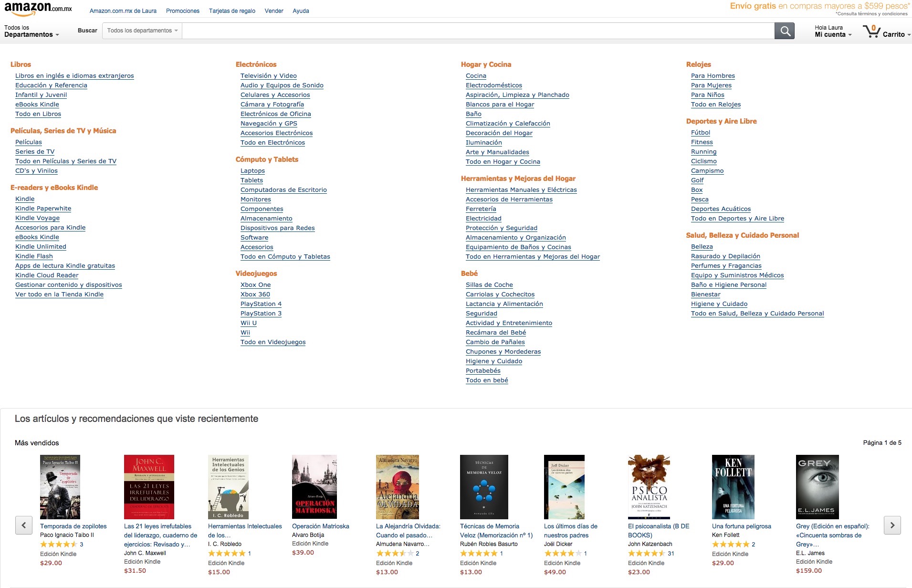The image size is (912, 588).
Task: Open Técnicas de Memoria Veloz cover
Action: [484, 487]
